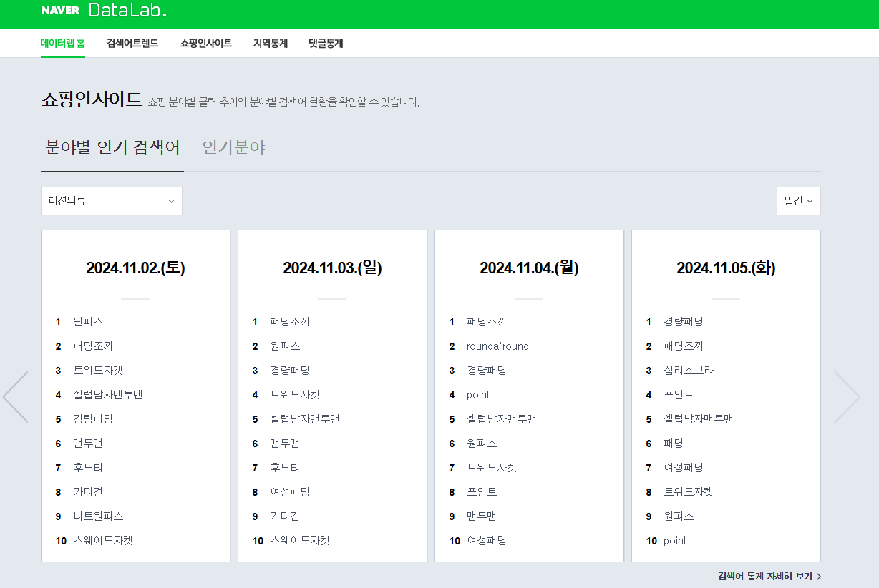Go to previous dates with left arrow
This screenshot has width=879, height=588.
[16, 396]
